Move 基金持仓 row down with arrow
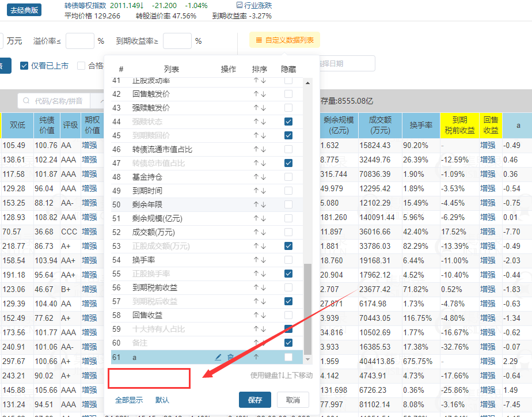 (263, 177)
